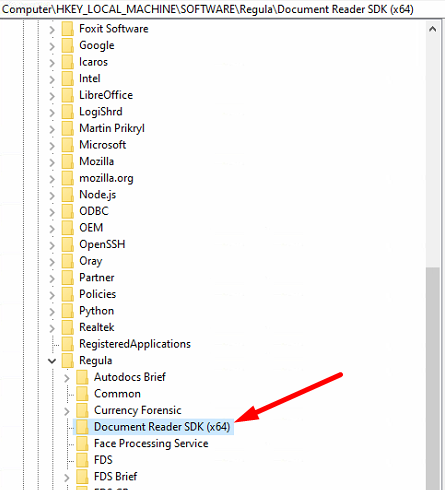445x490 pixels.
Task: Expand the Autodocs Brief subkey
Action: click(x=67, y=378)
